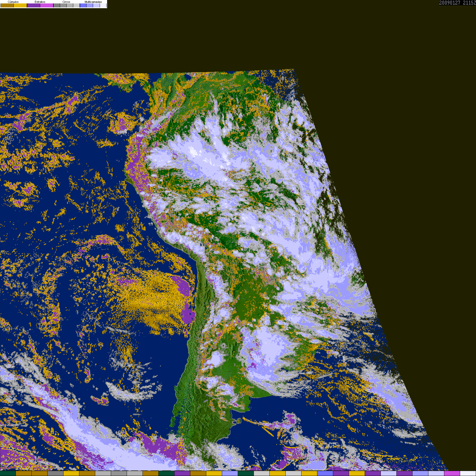Image resolution: width=476 pixels, height=476 pixels.
Task: Choose the darkest gray Cirros legend swatch
Action: (57, 5)
